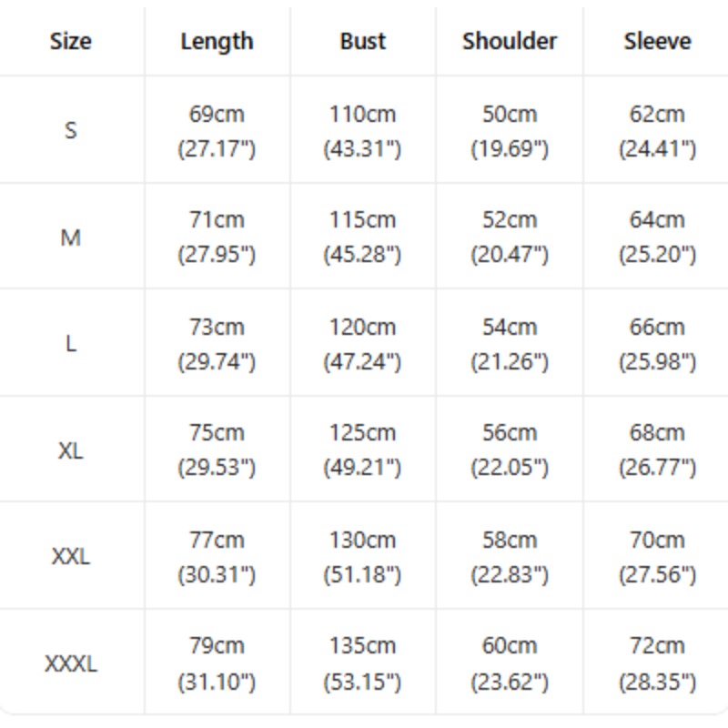Click the XXL size row label
Screen dimensions: 728x728
click(x=71, y=556)
